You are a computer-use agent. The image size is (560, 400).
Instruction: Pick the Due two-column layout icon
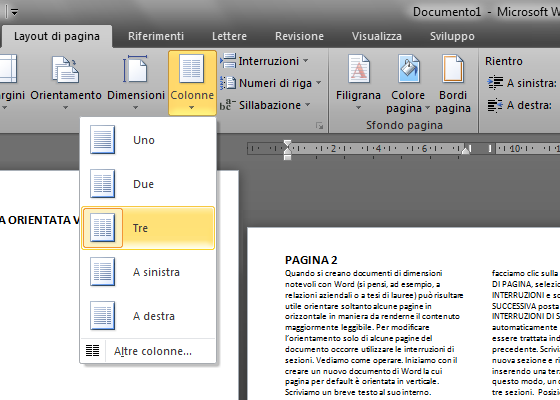point(102,184)
